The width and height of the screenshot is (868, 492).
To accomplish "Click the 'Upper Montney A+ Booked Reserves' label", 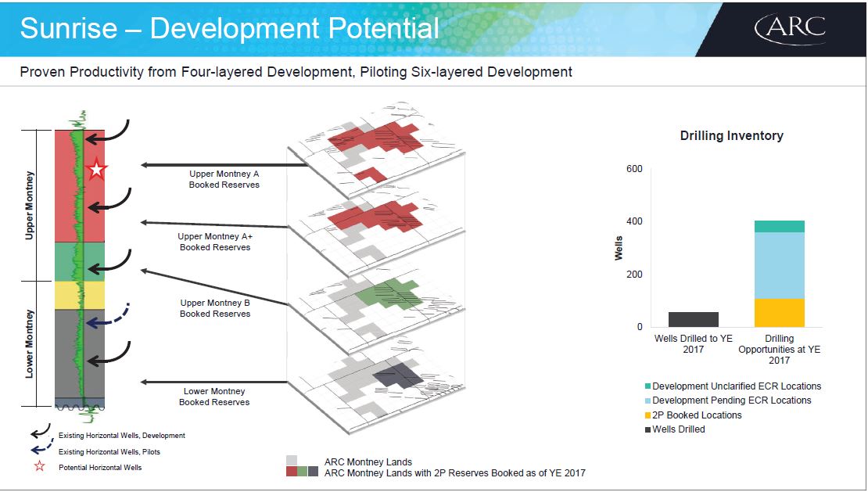I will pyautogui.click(x=215, y=242).
